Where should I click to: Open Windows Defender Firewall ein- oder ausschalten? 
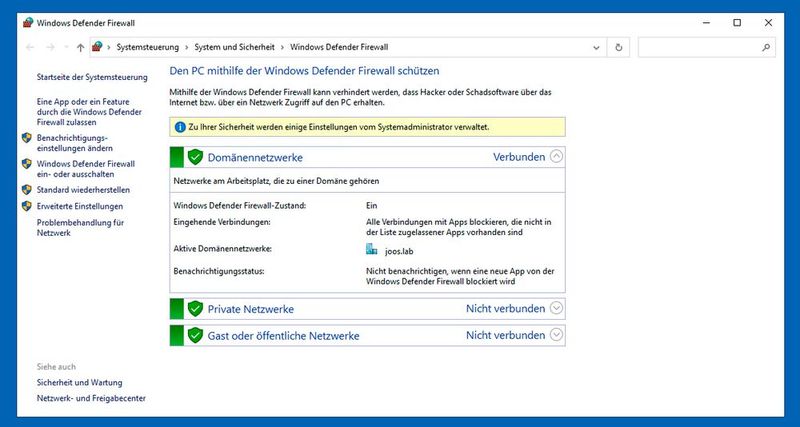click(x=86, y=169)
